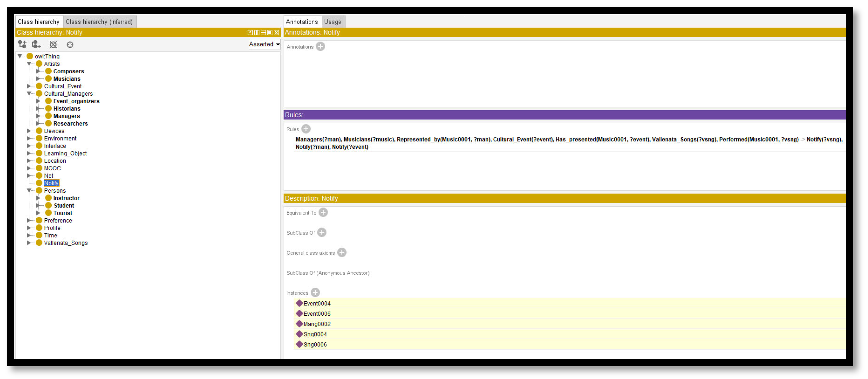The width and height of the screenshot is (868, 379).
Task: Open the Asserted dropdown
Action: coord(264,44)
